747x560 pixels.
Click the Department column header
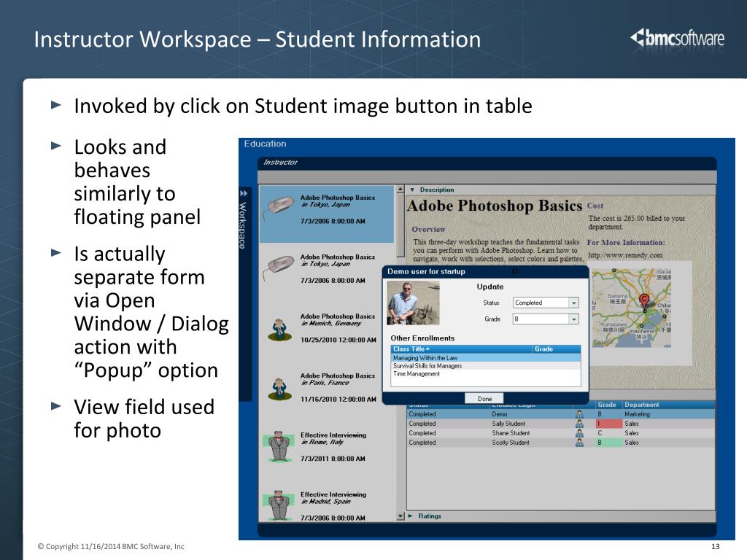tap(669, 405)
